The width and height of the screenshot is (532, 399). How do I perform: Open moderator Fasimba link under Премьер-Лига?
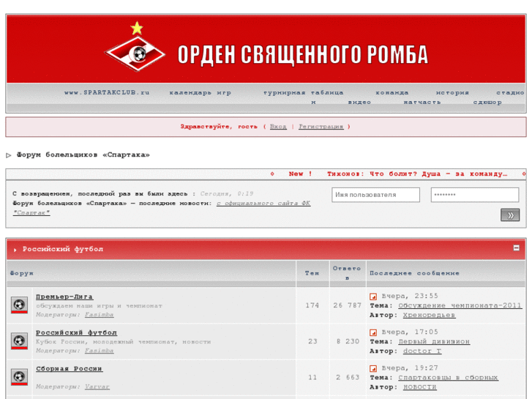99,315
